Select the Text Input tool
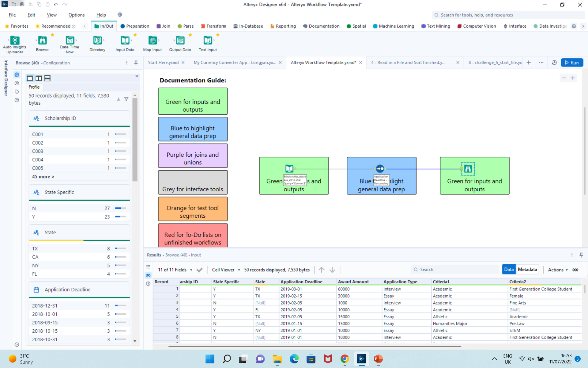Screen dimensions: 588x368 click(208, 44)
